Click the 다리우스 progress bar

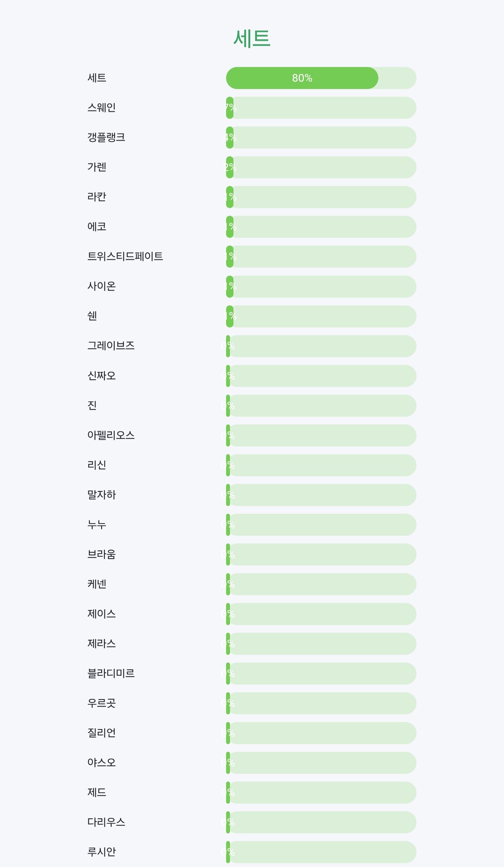point(321,822)
